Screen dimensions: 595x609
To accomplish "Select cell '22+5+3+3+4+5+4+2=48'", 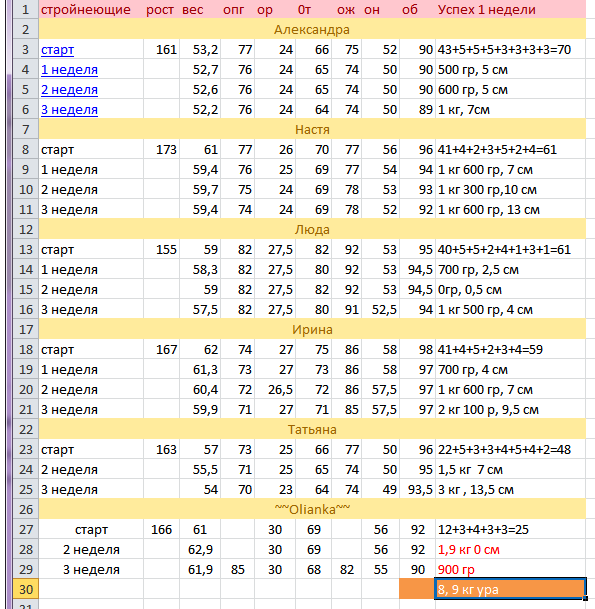I will 510,450.
